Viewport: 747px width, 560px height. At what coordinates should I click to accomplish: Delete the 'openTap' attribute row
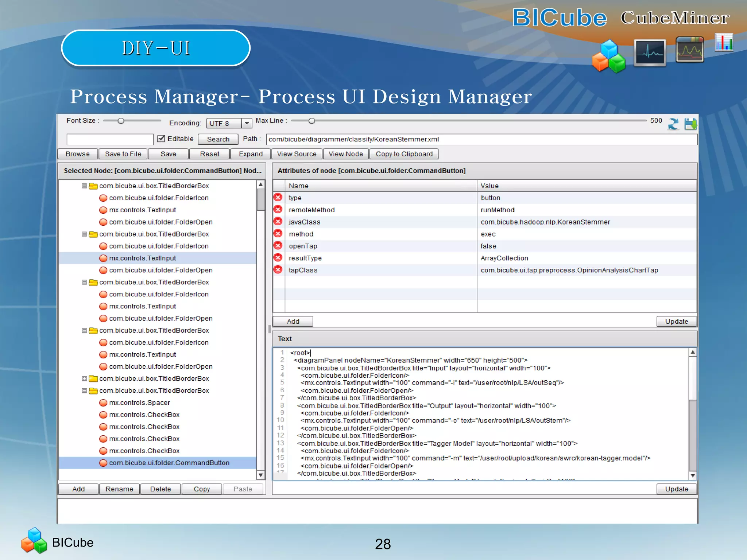[278, 246]
